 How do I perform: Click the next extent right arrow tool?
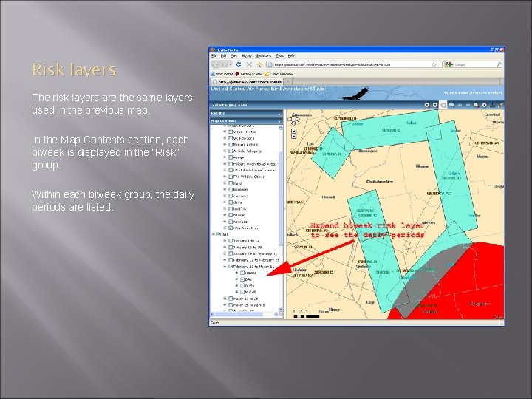pyautogui.click(x=468, y=105)
